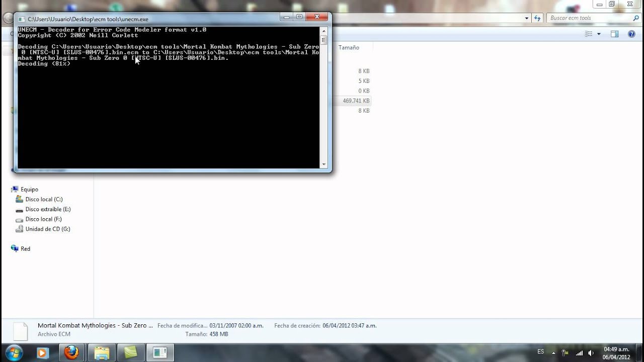Open the Explorer address bar history dropdown
The width and height of the screenshot is (644, 362).
click(527, 18)
